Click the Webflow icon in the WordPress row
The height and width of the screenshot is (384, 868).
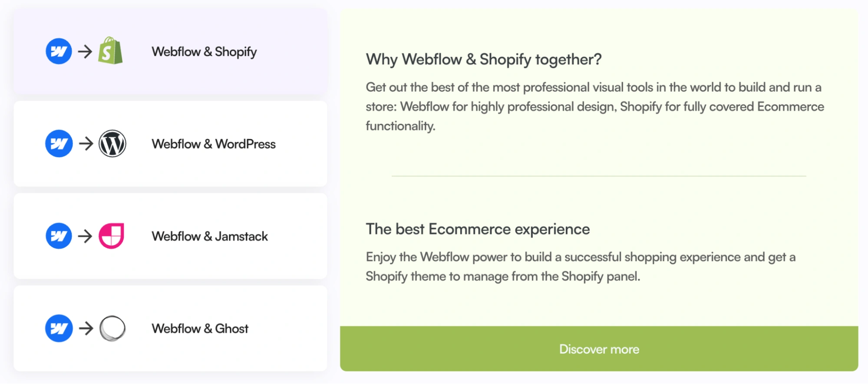(x=59, y=143)
